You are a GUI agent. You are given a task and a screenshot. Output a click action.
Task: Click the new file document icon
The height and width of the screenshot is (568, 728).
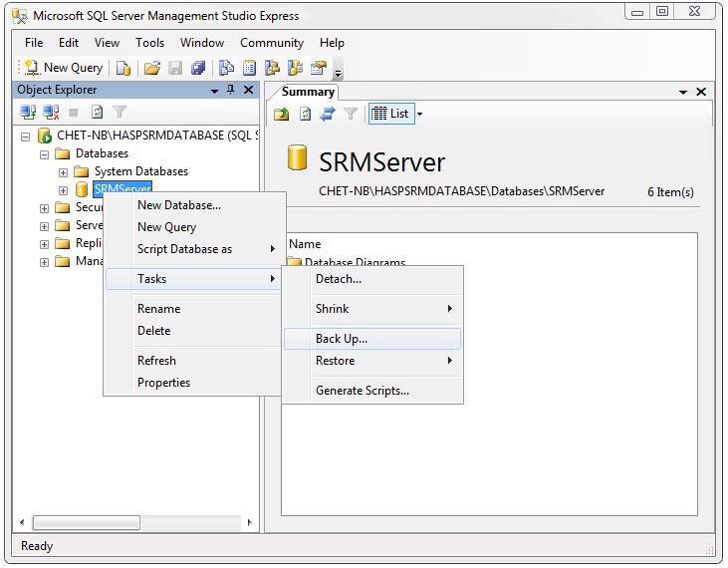click(123, 68)
